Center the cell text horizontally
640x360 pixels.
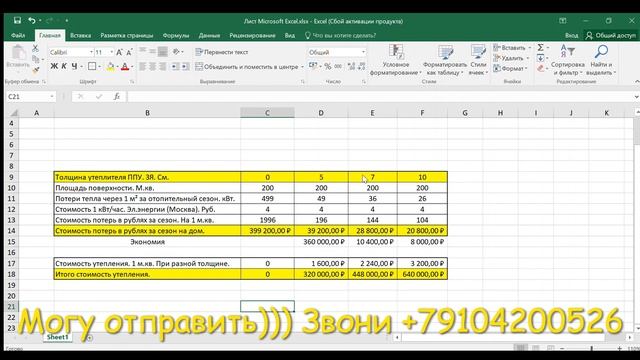(152, 66)
